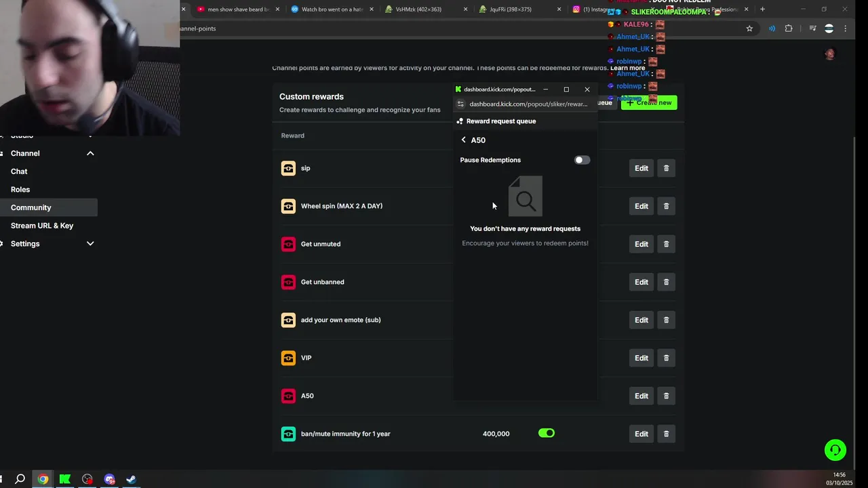The width and height of the screenshot is (868, 488).
Task: Open the Chrome profile avatar in the toolbar
Action: click(829, 28)
